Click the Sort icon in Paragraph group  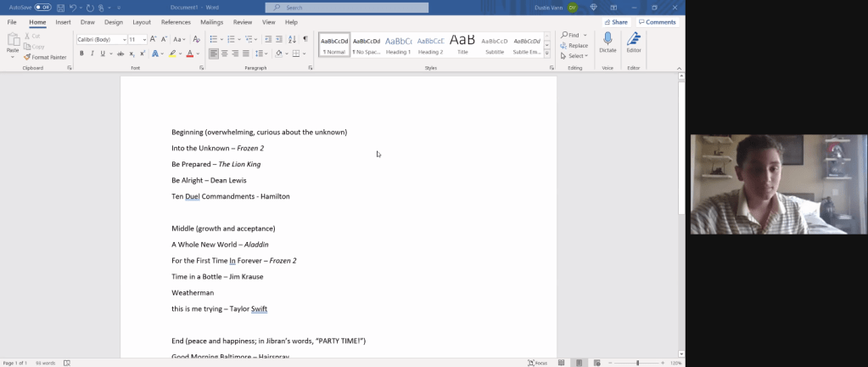coord(293,39)
